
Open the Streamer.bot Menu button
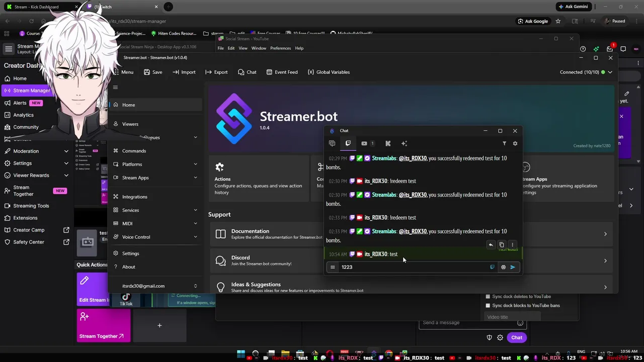tap(124, 72)
